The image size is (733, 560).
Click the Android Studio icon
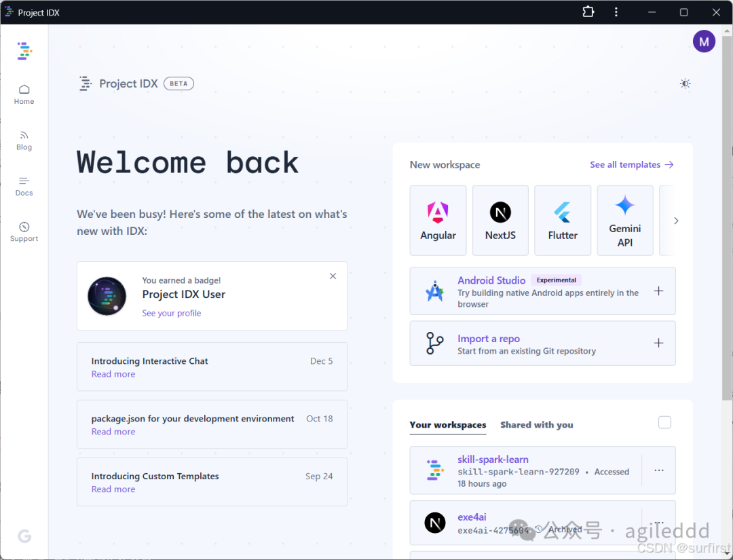(x=435, y=291)
